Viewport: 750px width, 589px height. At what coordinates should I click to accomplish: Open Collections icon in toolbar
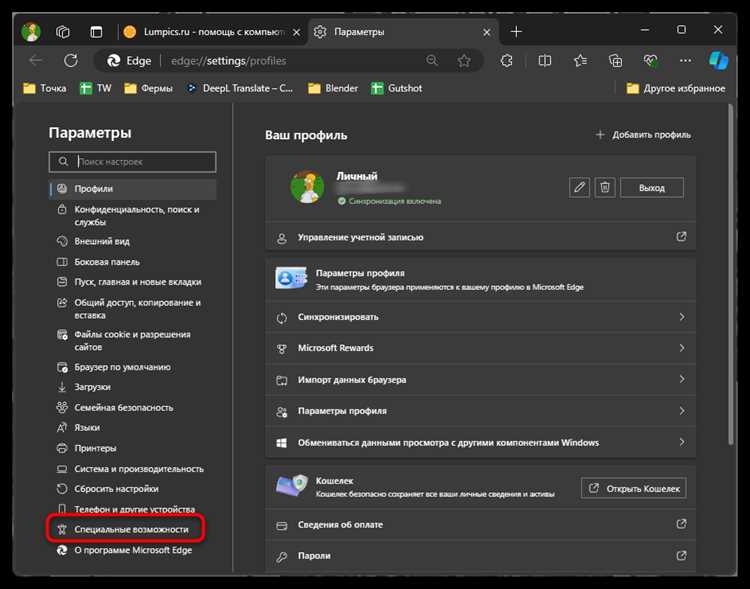615,61
